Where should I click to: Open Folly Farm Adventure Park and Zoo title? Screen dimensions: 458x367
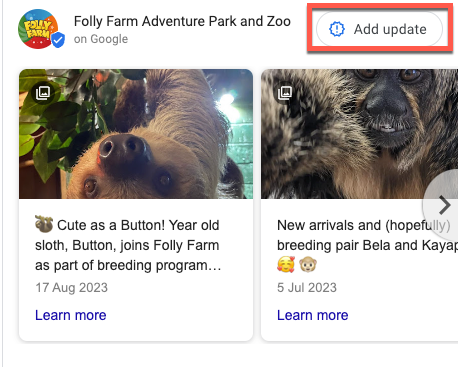(x=182, y=21)
